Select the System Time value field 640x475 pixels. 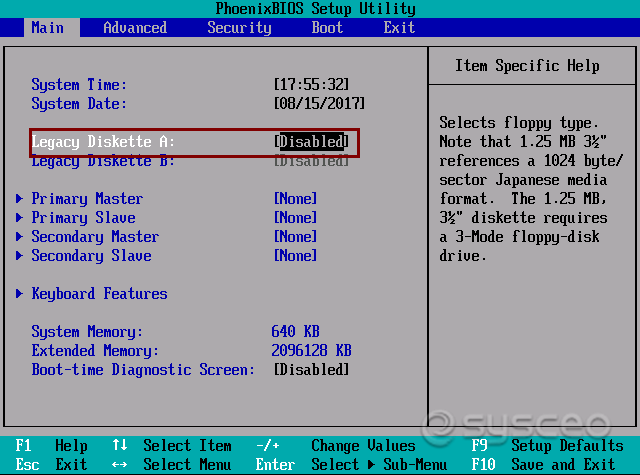click(311, 84)
